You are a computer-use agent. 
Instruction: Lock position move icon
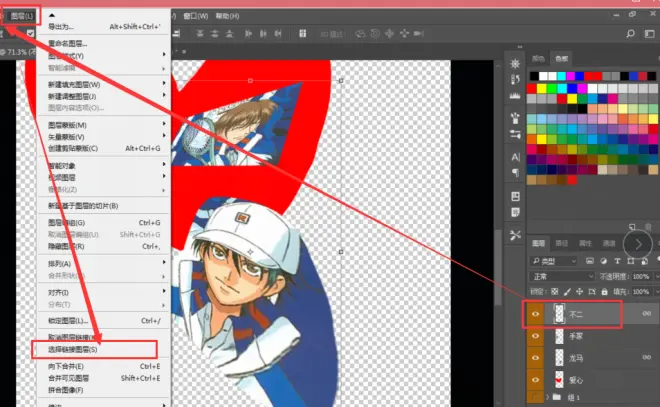tap(579, 292)
